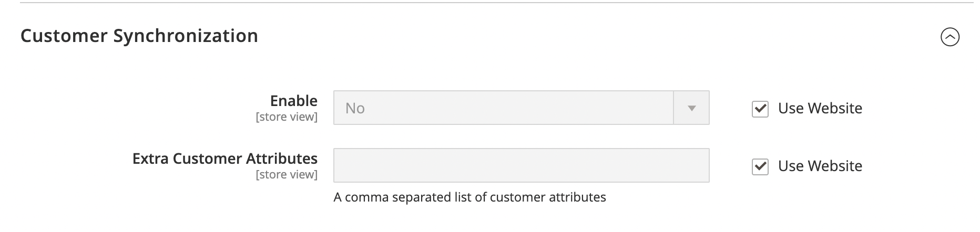Click store view scope under Extra Customer Attributes
The image size is (980, 232).
point(287,175)
